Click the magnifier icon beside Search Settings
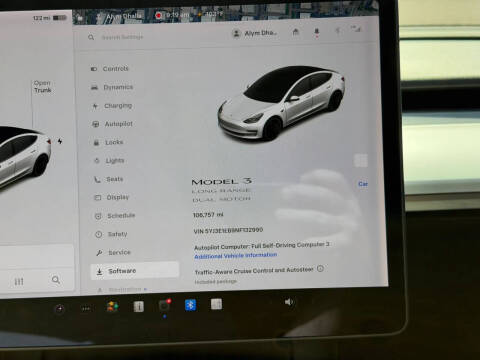 (91, 37)
